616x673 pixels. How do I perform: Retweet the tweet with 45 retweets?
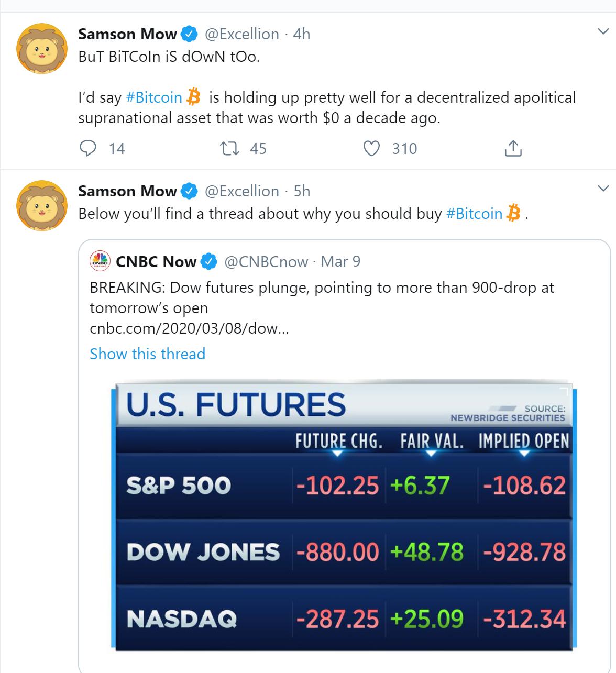click(x=228, y=149)
